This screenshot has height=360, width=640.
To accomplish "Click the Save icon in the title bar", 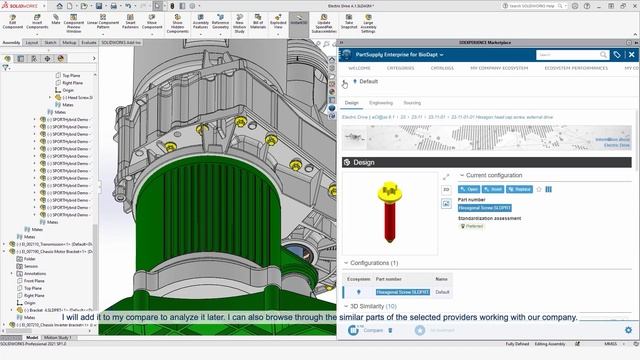I will (x=99, y=6).
